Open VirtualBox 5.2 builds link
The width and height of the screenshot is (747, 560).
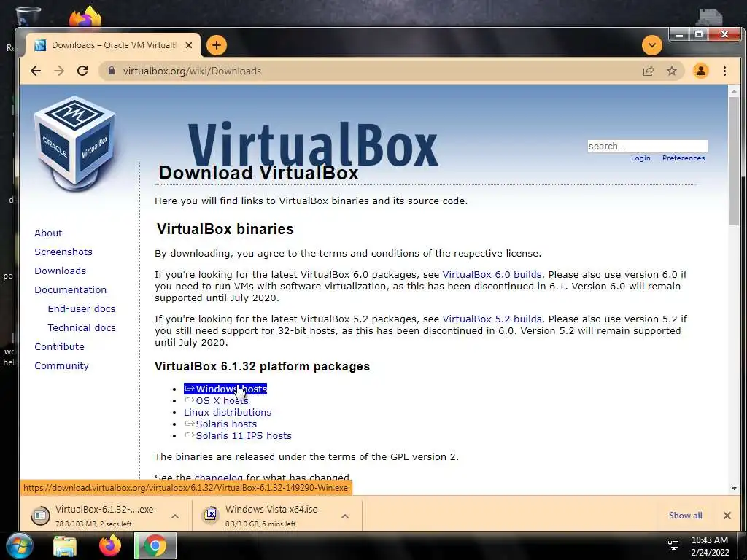(492, 319)
